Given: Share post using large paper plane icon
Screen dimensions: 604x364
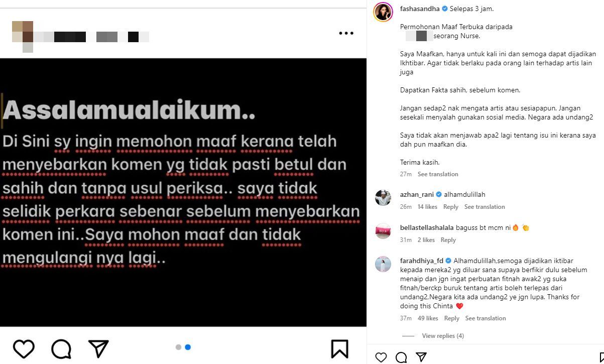Looking at the screenshot, I should [x=98, y=348].
